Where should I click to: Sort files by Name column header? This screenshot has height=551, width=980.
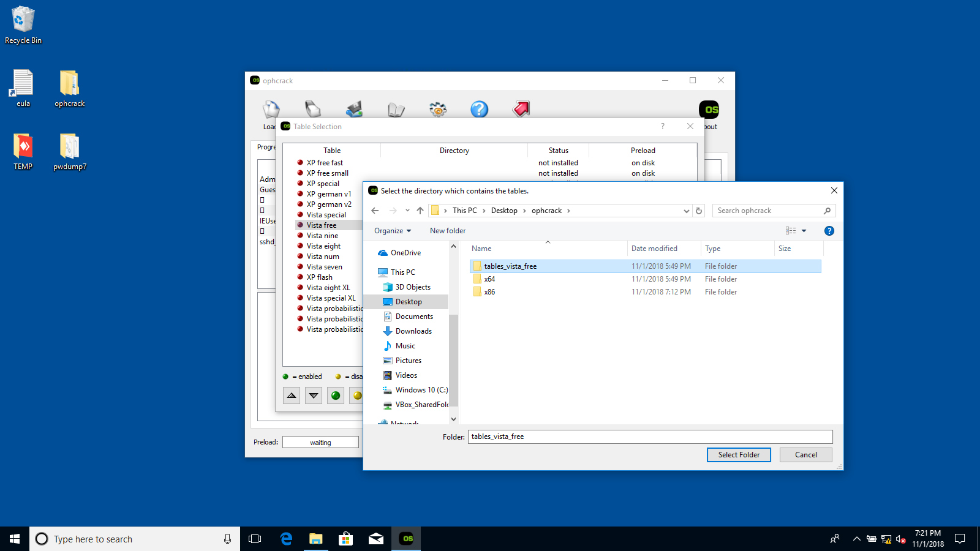[x=481, y=249]
